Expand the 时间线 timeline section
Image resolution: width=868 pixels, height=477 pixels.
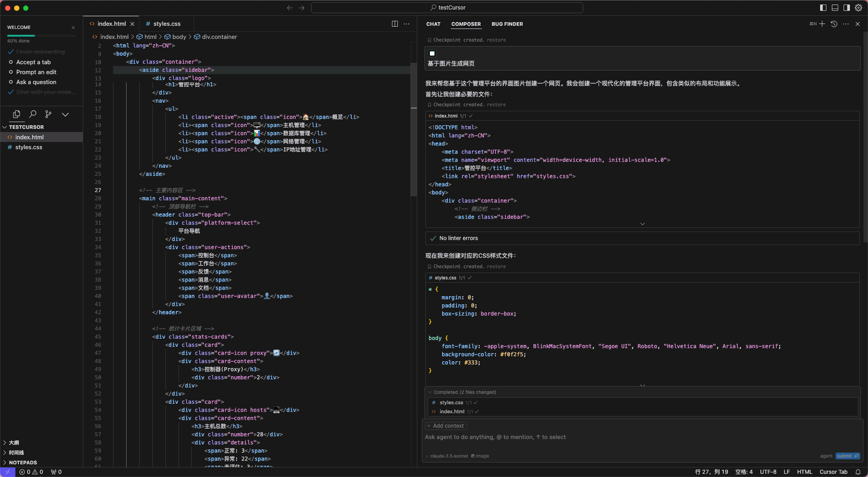16,453
